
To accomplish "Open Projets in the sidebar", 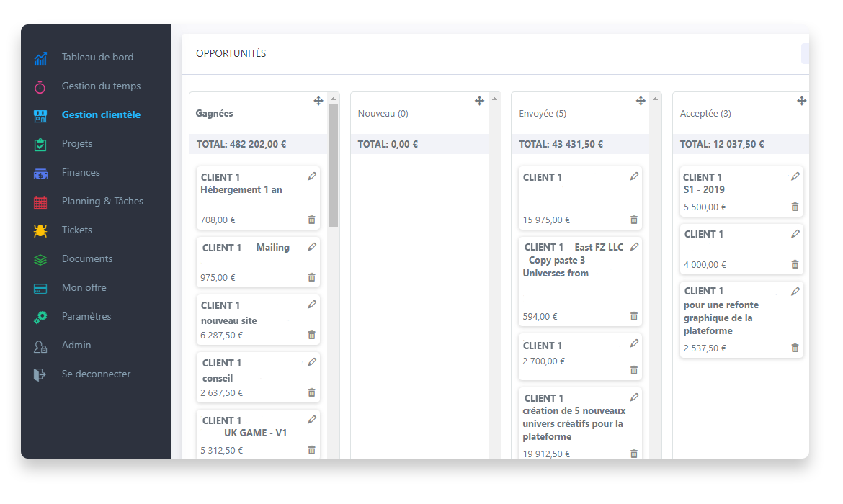I will coord(77,143).
